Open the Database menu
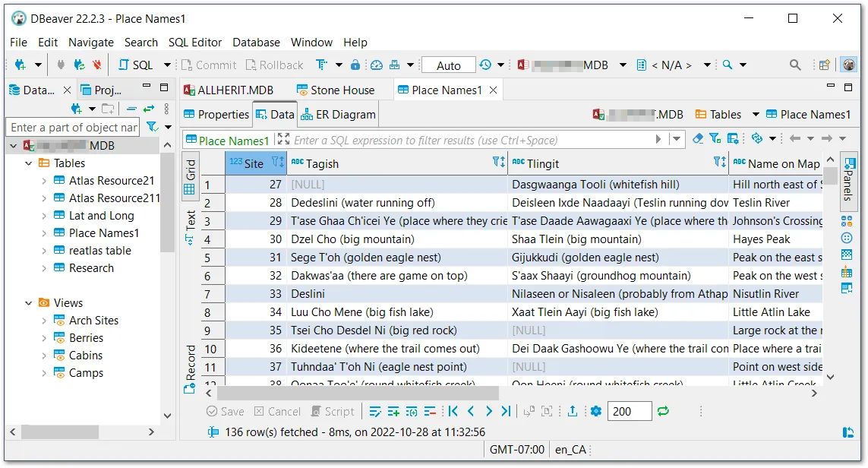The height and width of the screenshot is (468, 868). [256, 43]
